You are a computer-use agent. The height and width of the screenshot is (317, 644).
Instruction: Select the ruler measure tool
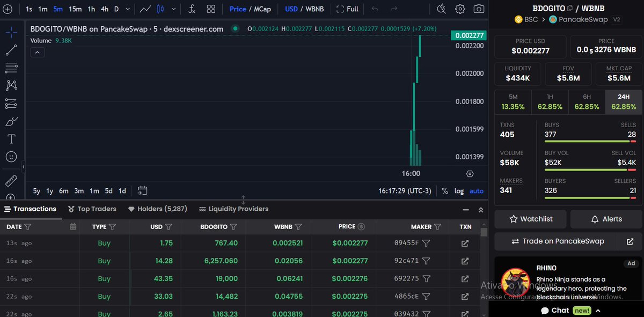(11, 180)
